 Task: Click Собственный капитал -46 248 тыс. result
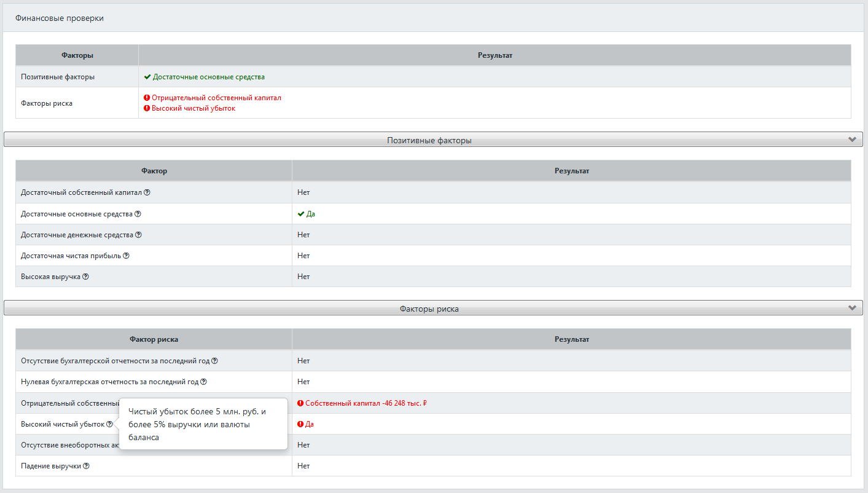(x=366, y=403)
